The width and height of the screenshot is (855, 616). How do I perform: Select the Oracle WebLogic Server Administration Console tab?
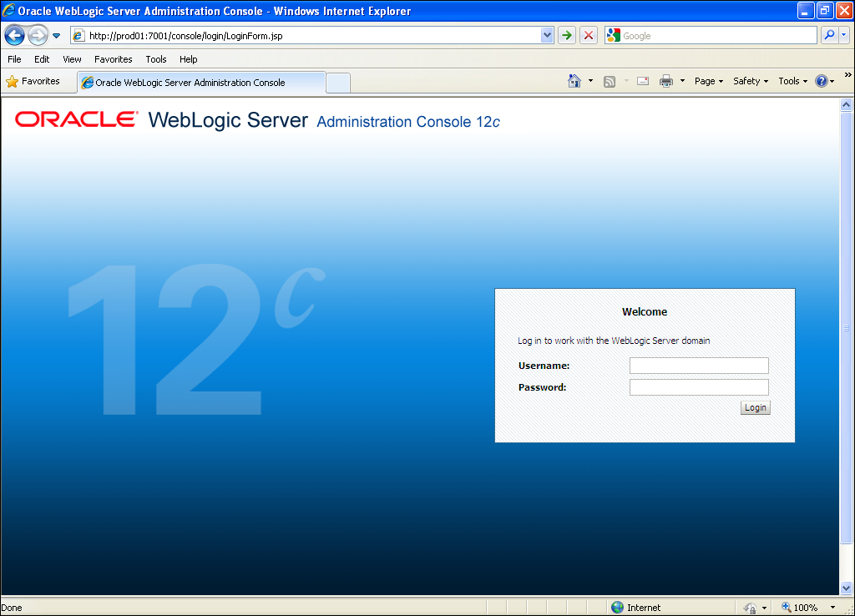(x=202, y=83)
